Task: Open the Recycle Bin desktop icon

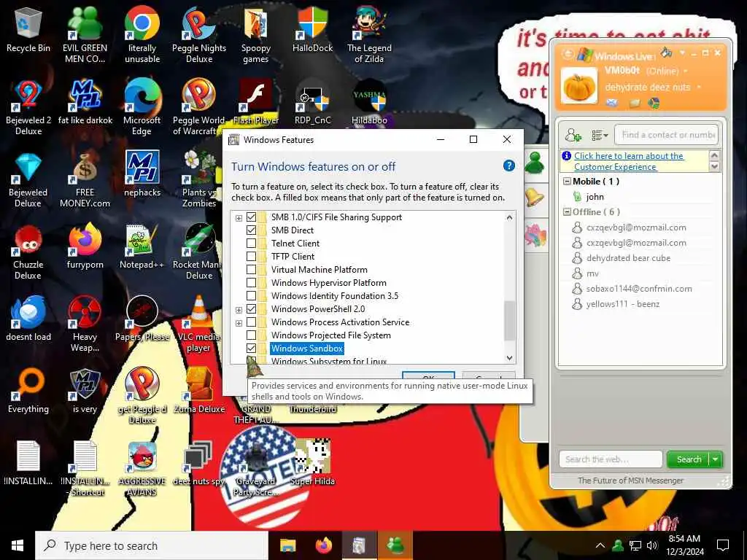Action: 28,30
